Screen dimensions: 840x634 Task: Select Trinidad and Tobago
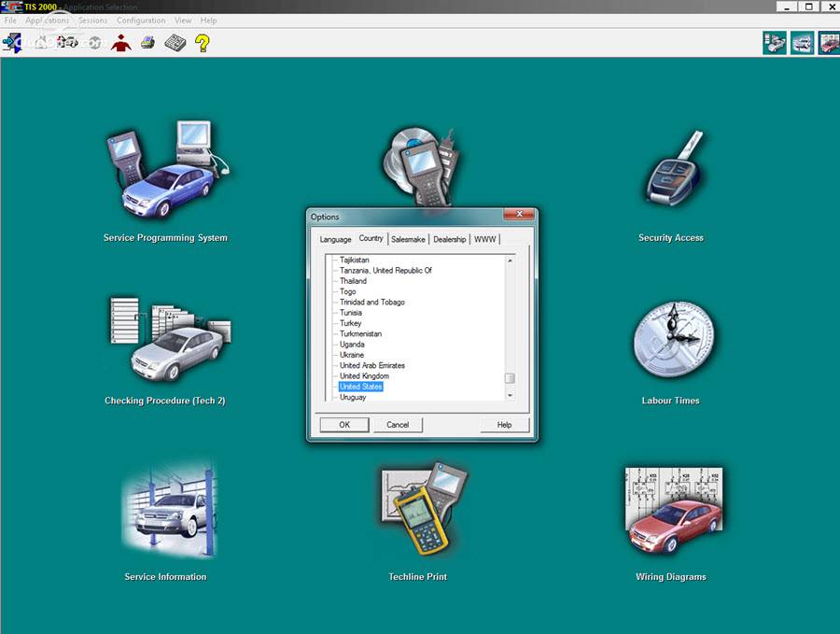371,303
